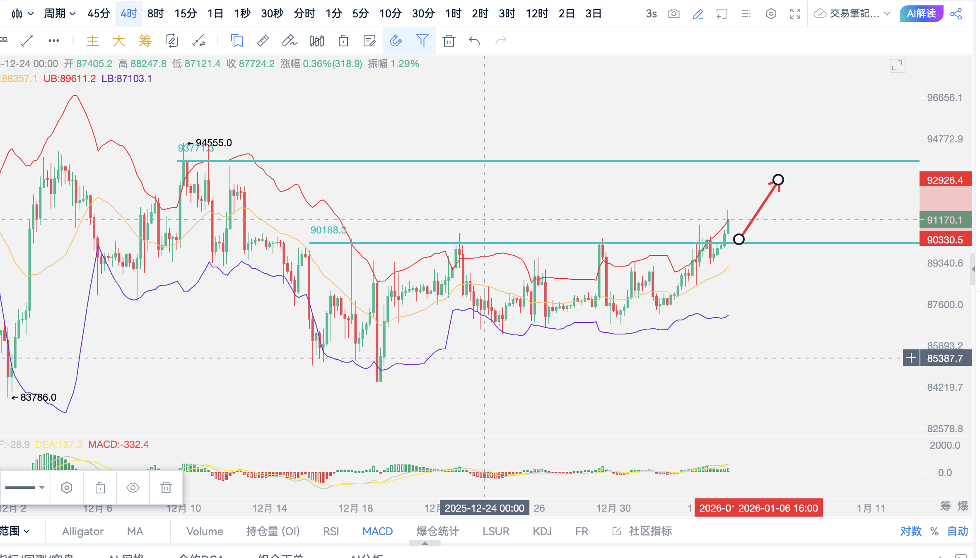This screenshot has height=558, width=980.
Task: Select the ruler measure tool
Action: click(x=263, y=41)
